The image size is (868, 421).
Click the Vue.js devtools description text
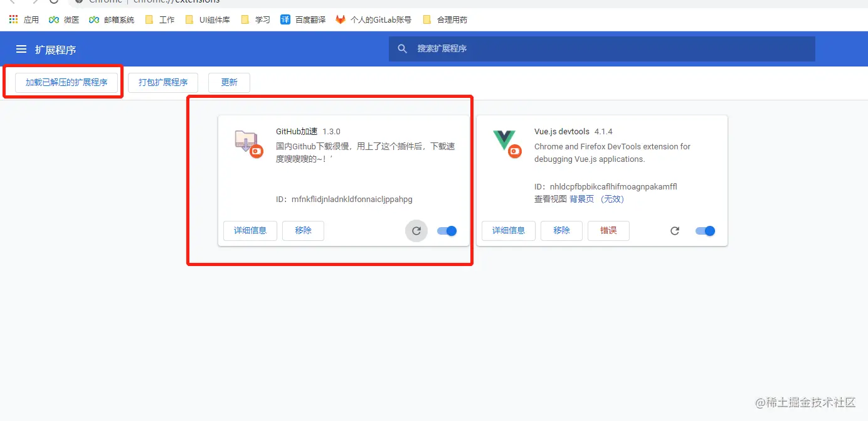612,152
